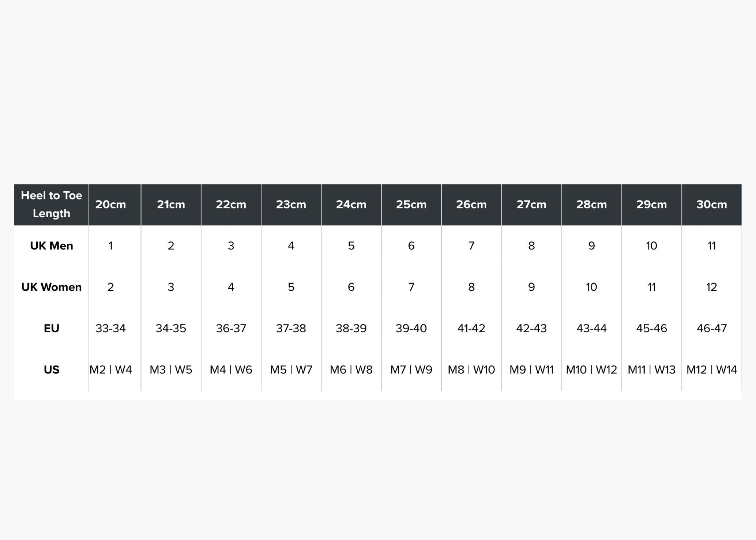The image size is (756, 540).
Task: Click the 23cm column header
Action: coord(291,205)
